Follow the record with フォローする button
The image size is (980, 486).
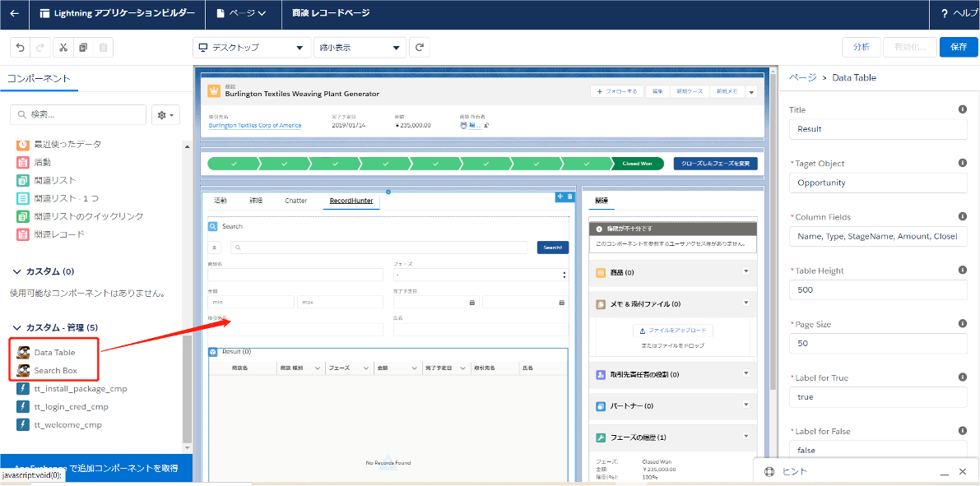pyautogui.click(x=617, y=92)
